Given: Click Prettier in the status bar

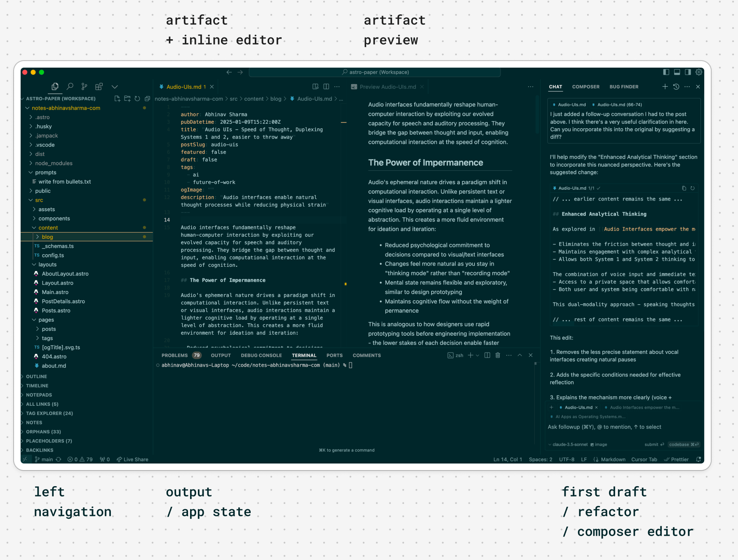Looking at the screenshot, I should pos(676,459).
